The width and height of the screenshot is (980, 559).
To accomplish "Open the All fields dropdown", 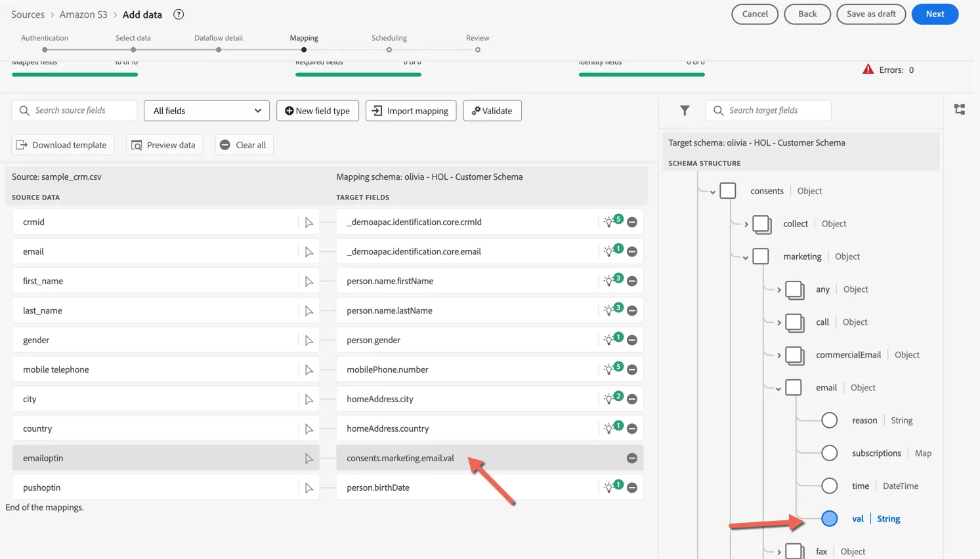I will (x=207, y=111).
